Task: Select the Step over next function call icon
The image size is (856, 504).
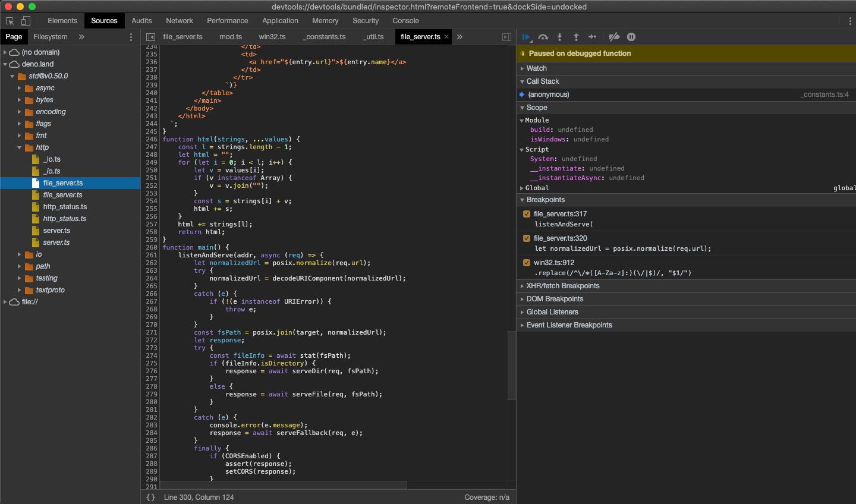Action: pyautogui.click(x=543, y=37)
